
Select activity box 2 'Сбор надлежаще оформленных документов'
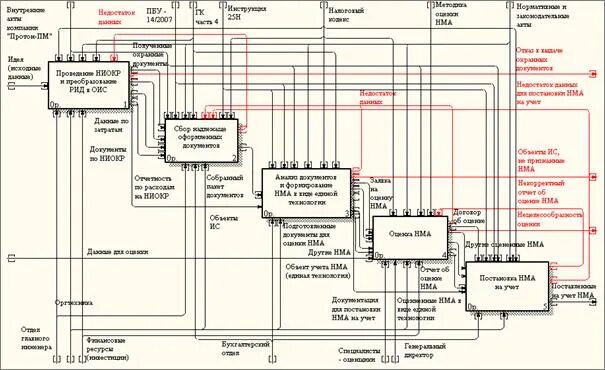point(201,141)
